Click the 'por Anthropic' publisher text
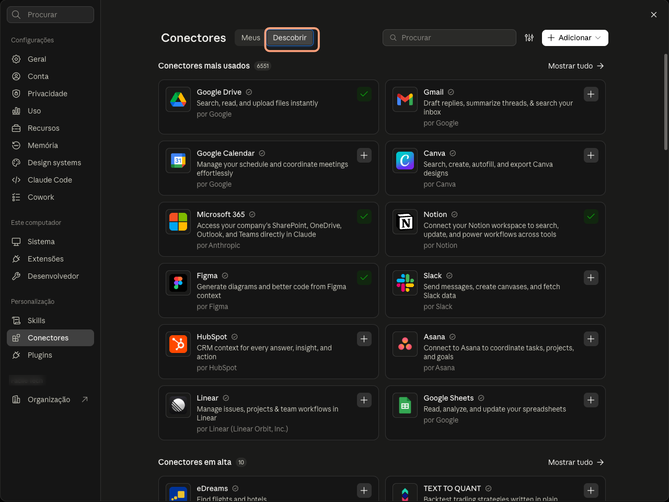 tap(218, 245)
